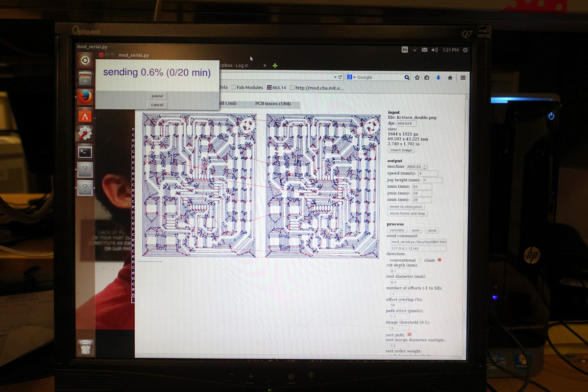Screen dimensions: 588x392
Task: Toggle the sort path checkbox
Action: coord(410,334)
